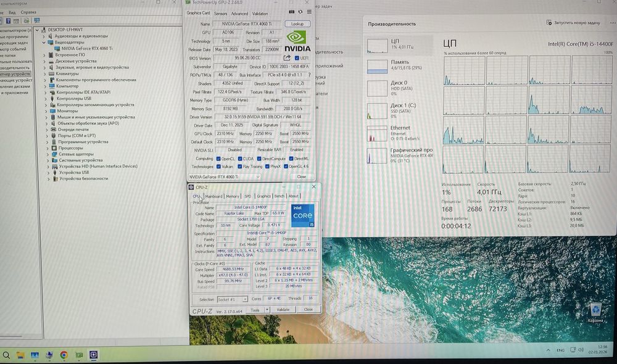617x364 pixels.
Task: Open the Tools dropdown arrow in CPU-Z
Action: [x=267, y=310]
